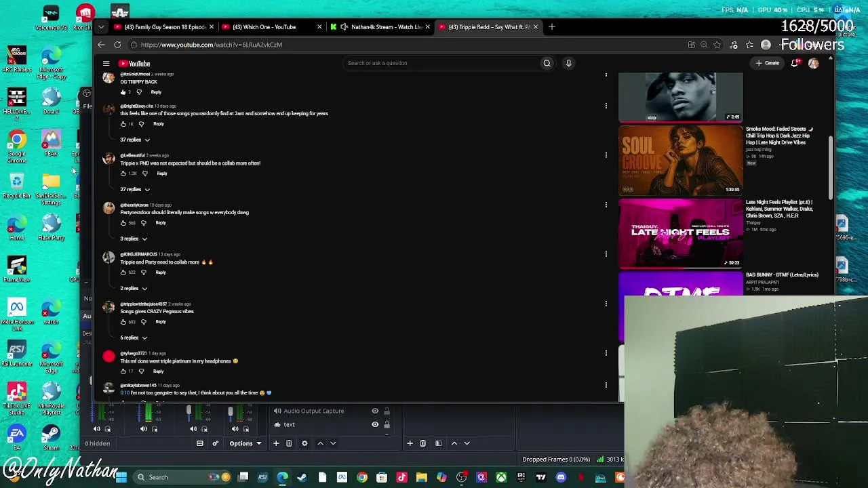868x488 pixels.
Task: Launch Discord from the taskbar
Action: [x=561, y=477]
